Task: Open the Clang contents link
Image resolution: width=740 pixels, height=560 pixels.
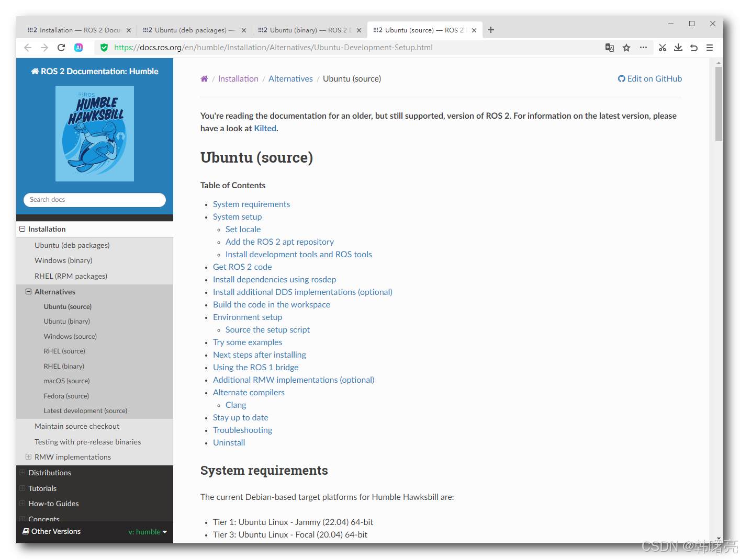Action: pos(236,405)
